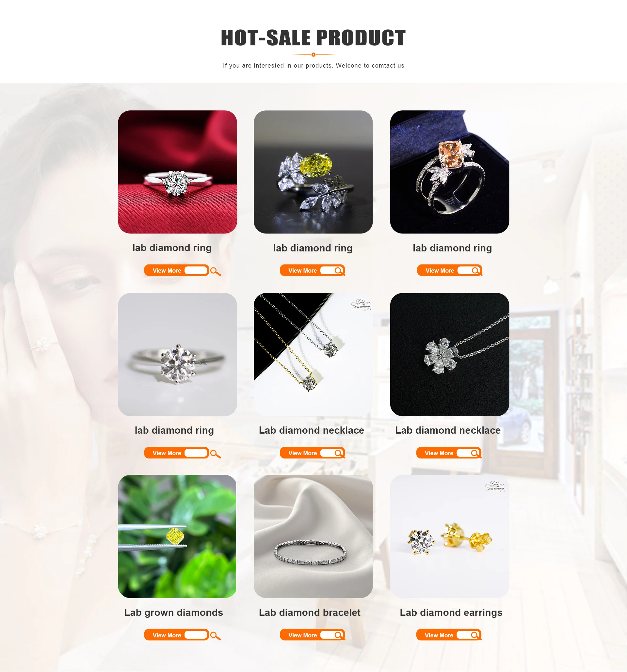Click search icon under yellow leaf ring
Viewport: 627px width, 672px height.
click(x=339, y=271)
